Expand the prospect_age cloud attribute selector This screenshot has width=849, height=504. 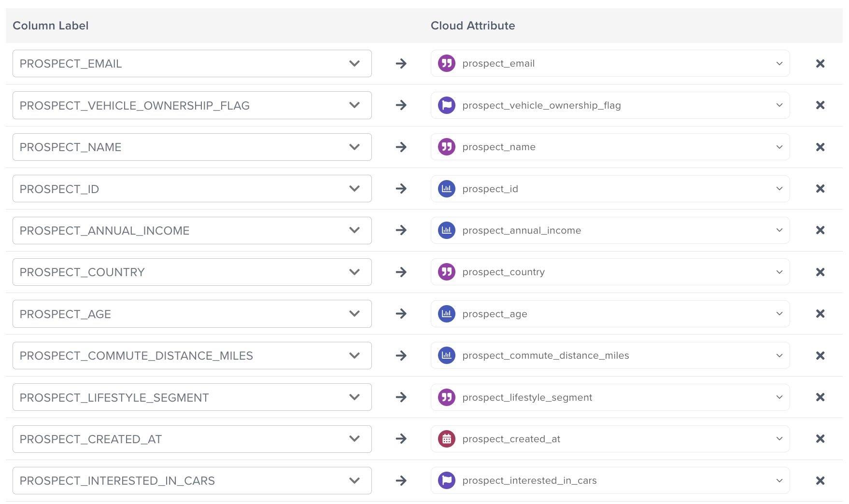610,314
